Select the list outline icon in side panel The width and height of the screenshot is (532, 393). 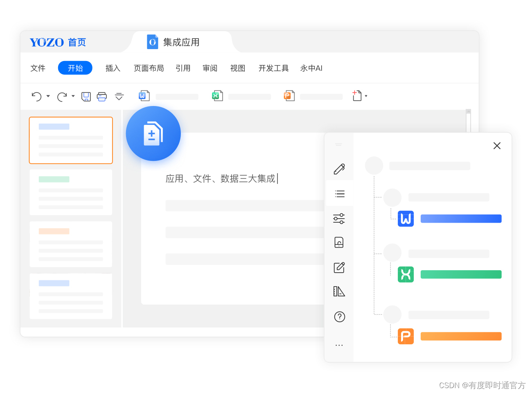[x=339, y=194]
